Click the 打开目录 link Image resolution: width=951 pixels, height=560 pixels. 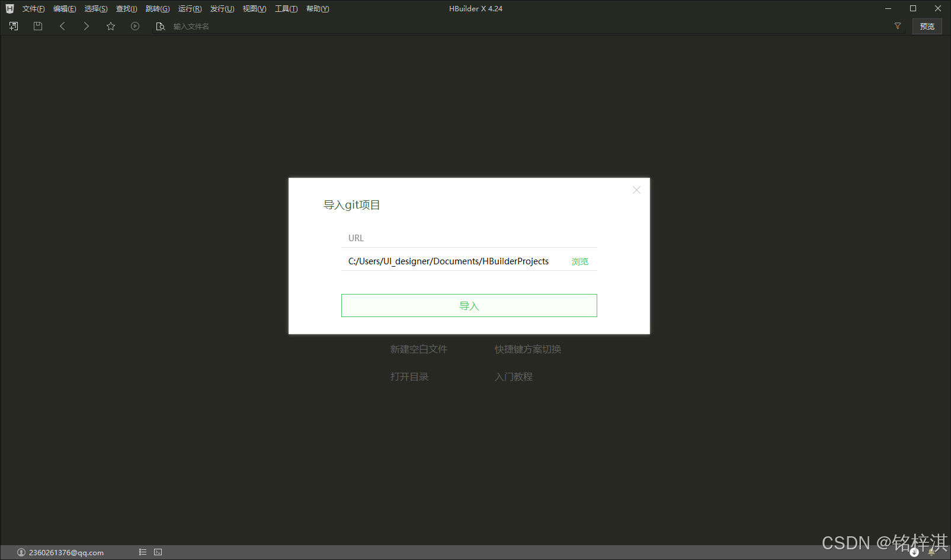click(409, 377)
